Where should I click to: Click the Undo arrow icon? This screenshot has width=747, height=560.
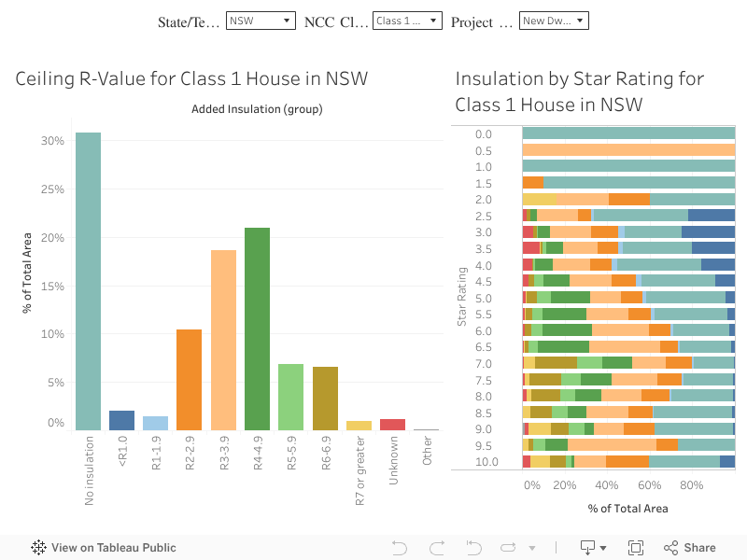click(399, 547)
